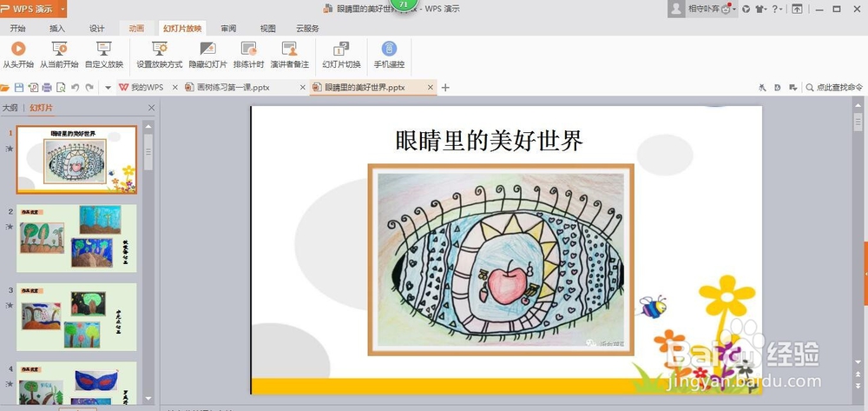Viewport: 868px width, 411px height.
Task: Click the print icon in quick toolbar
Action: [47, 88]
